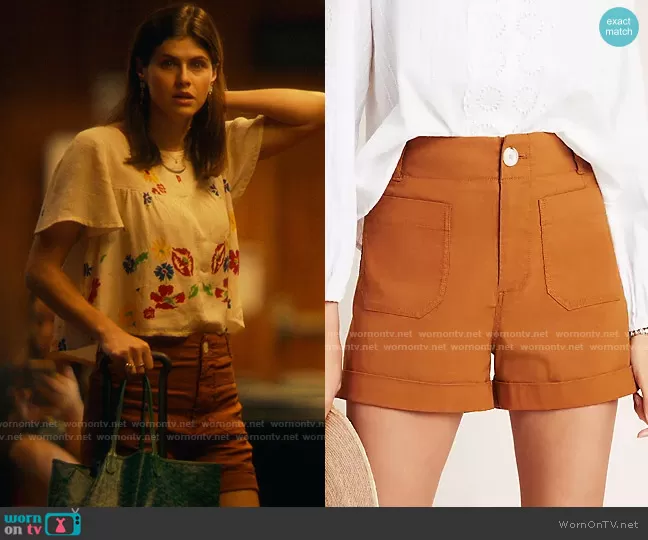Click the dark footer bar center

click(324, 523)
